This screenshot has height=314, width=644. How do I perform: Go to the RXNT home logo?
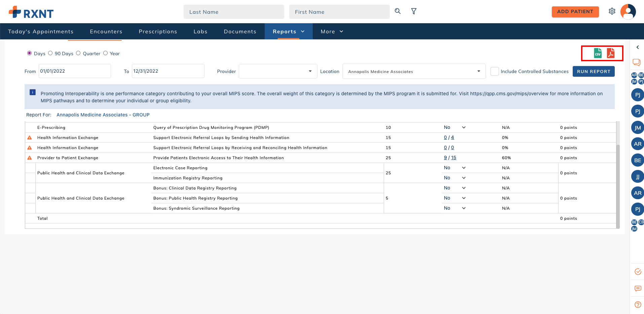tap(31, 12)
